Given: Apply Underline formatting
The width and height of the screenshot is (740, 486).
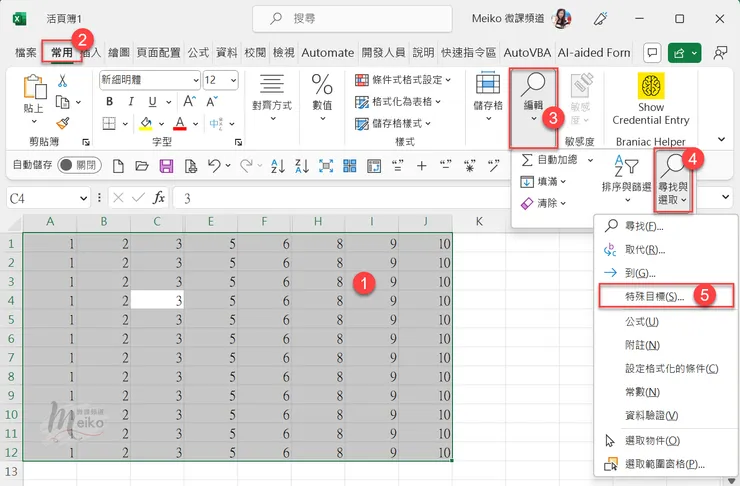Looking at the screenshot, I should click(x=152, y=101).
